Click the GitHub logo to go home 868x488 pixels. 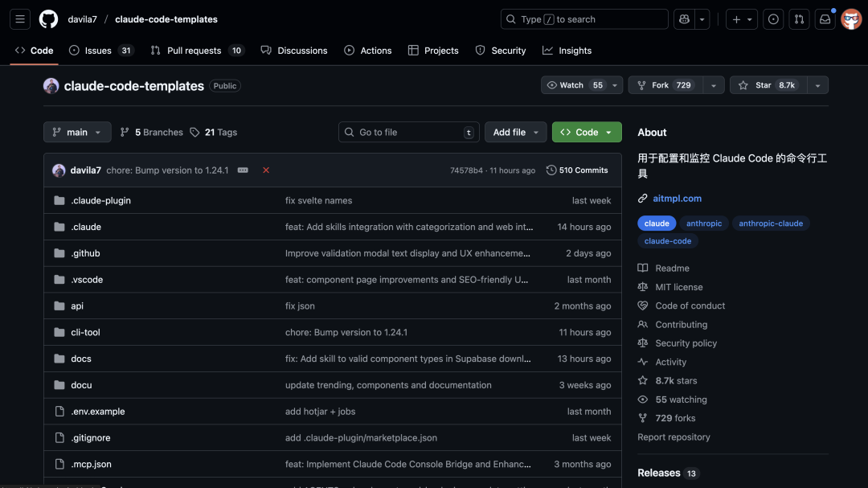(47, 18)
